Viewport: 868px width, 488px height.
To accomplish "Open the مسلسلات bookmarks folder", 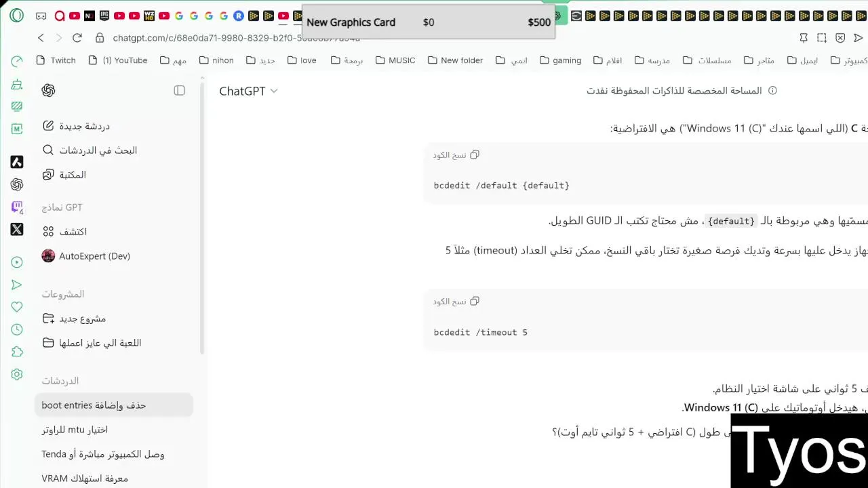I will [707, 60].
